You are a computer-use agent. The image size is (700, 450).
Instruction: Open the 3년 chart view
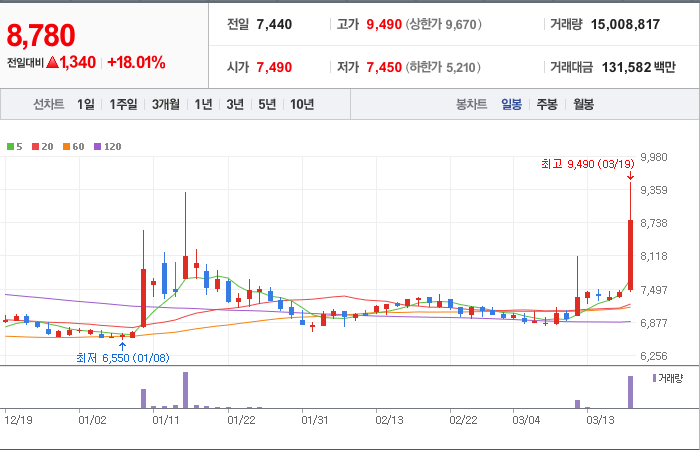tap(235, 104)
